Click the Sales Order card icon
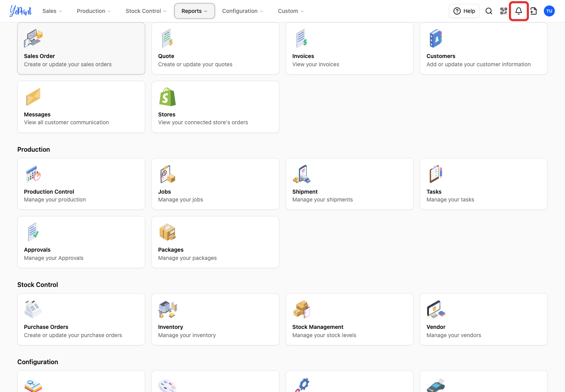 pos(33,38)
